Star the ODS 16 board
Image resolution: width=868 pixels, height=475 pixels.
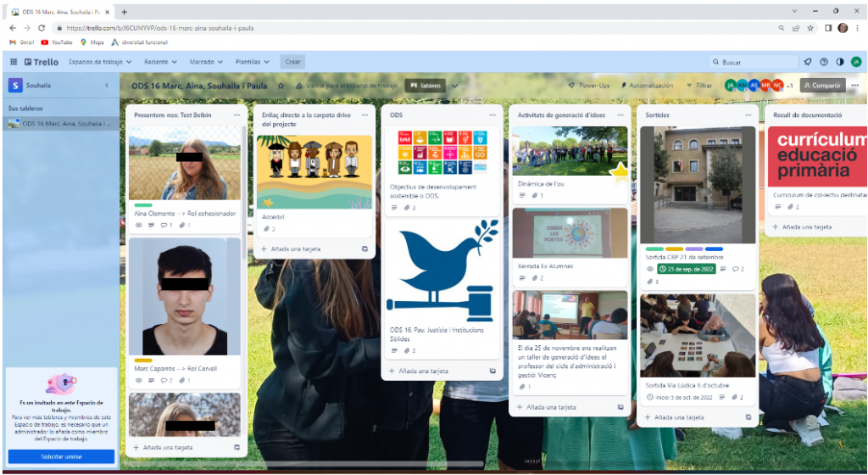click(x=281, y=86)
